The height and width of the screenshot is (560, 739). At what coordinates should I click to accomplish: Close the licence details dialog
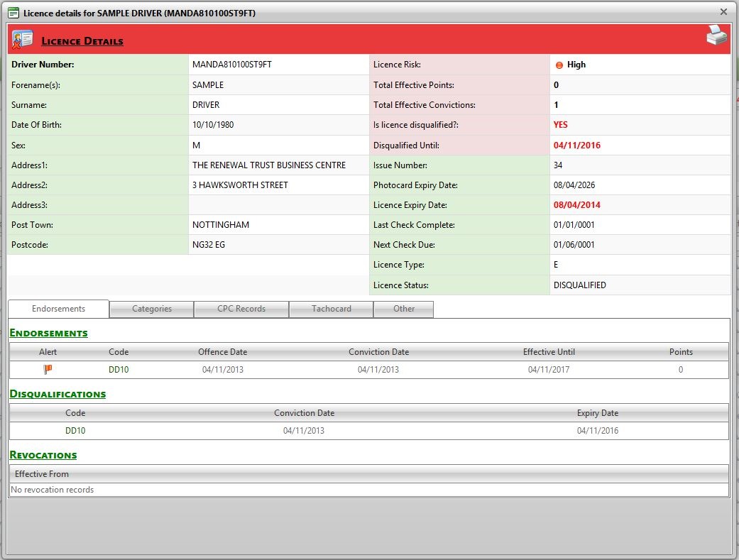coord(723,11)
